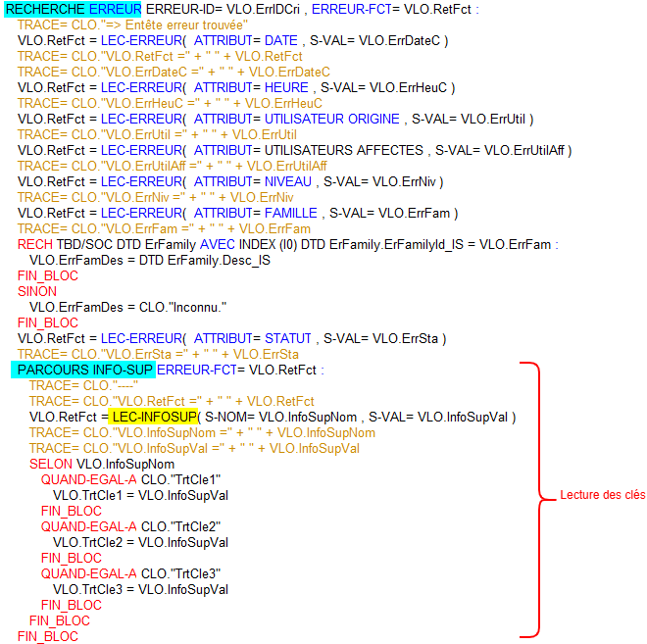
Task: Click the QUAND-EGAL-A CLO."TrtCle1" line
Action: (130, 479)
